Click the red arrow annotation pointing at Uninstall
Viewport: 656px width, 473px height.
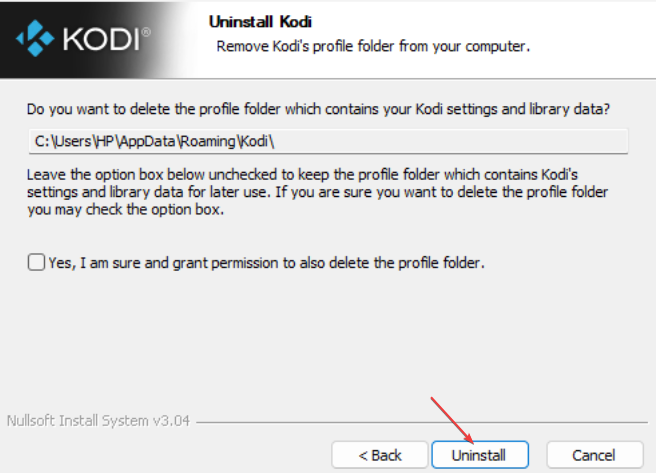[x=452, y=420]
